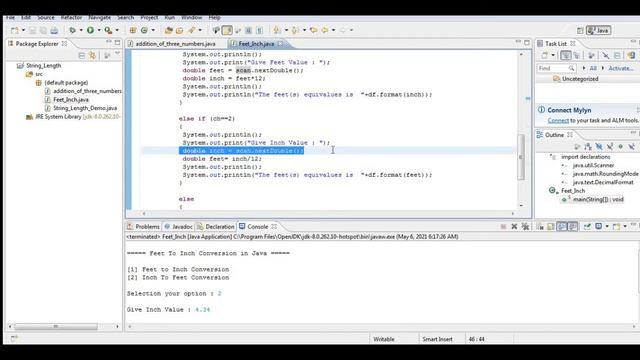
Task: Click the Previous Annotation toolbar icon
Action: (295, 30)
